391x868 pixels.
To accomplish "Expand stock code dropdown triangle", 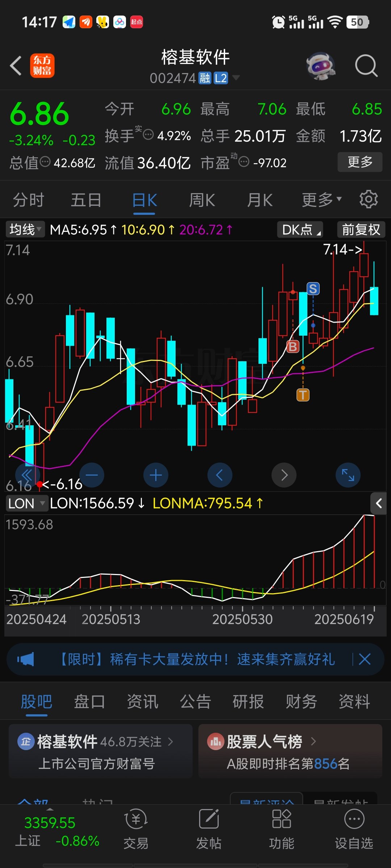I will [x=236, y=78].
